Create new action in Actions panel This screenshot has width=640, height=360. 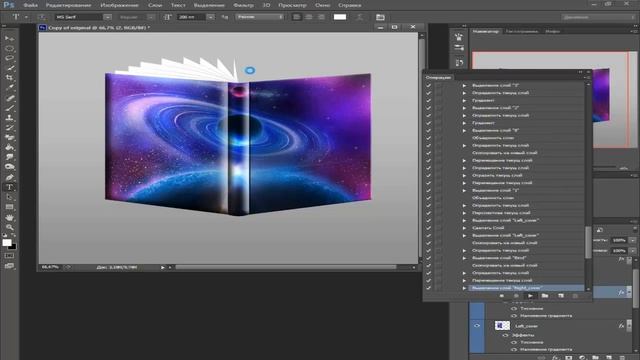561,296
